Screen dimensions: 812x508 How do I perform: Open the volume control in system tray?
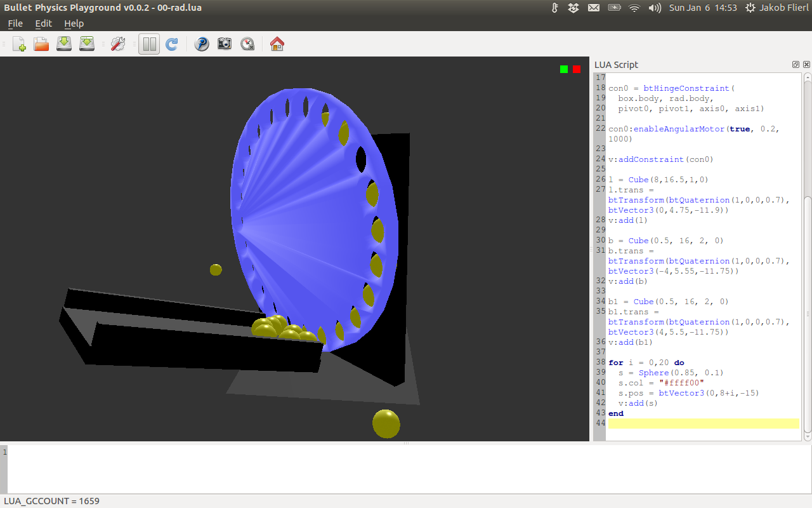(x=655, y=8)
